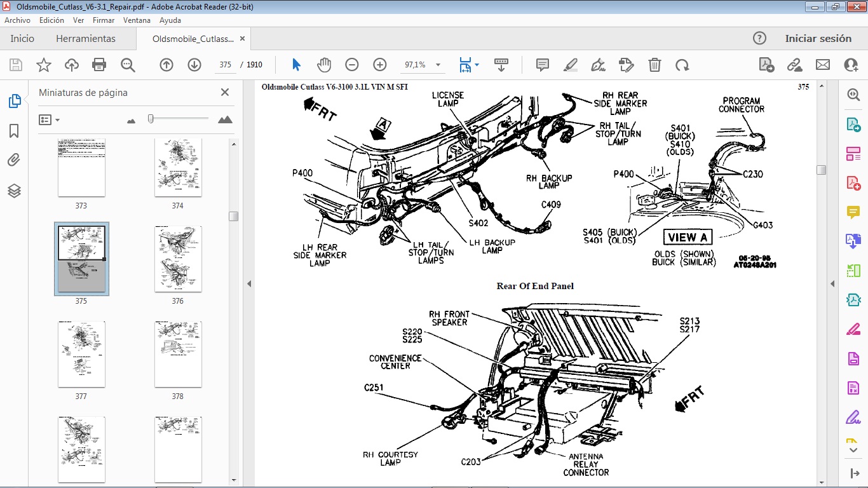Select page 377 thumbnail
The width and height of the screenshot is (868, 488).
(x=81, y=354)
